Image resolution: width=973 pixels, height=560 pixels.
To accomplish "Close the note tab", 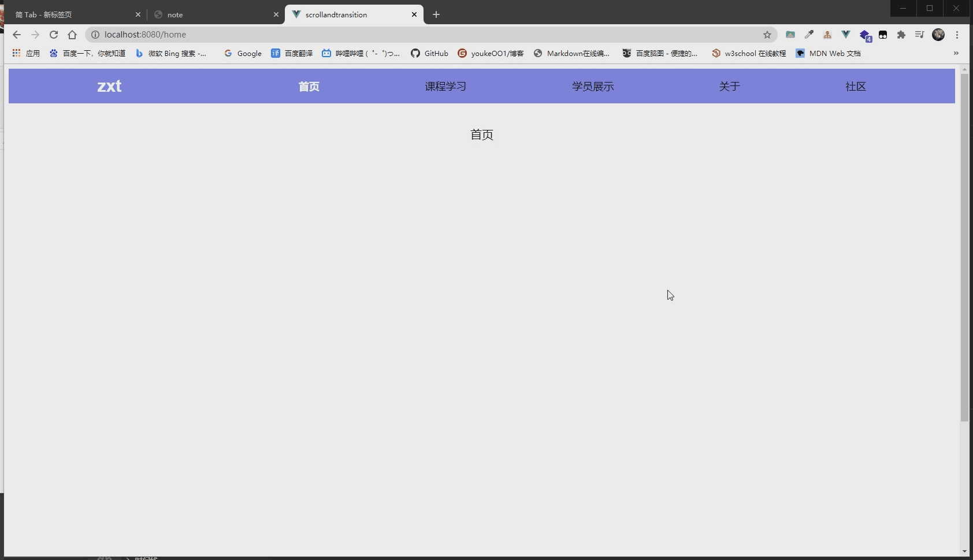I will 276,14.
